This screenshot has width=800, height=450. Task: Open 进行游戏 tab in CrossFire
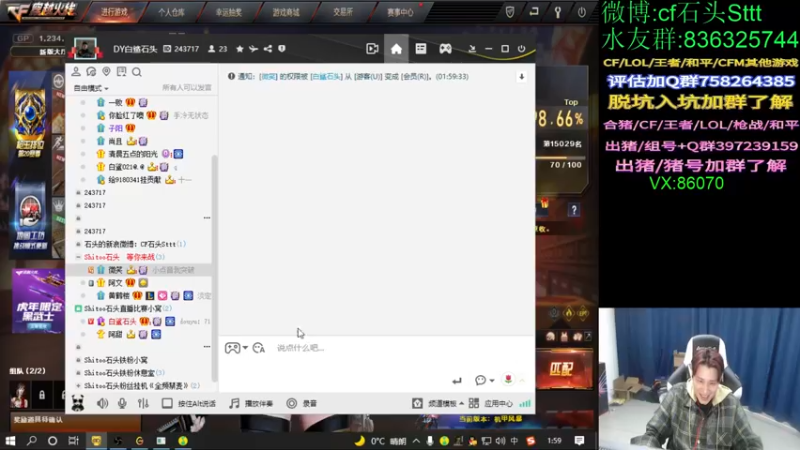(114, 12)
